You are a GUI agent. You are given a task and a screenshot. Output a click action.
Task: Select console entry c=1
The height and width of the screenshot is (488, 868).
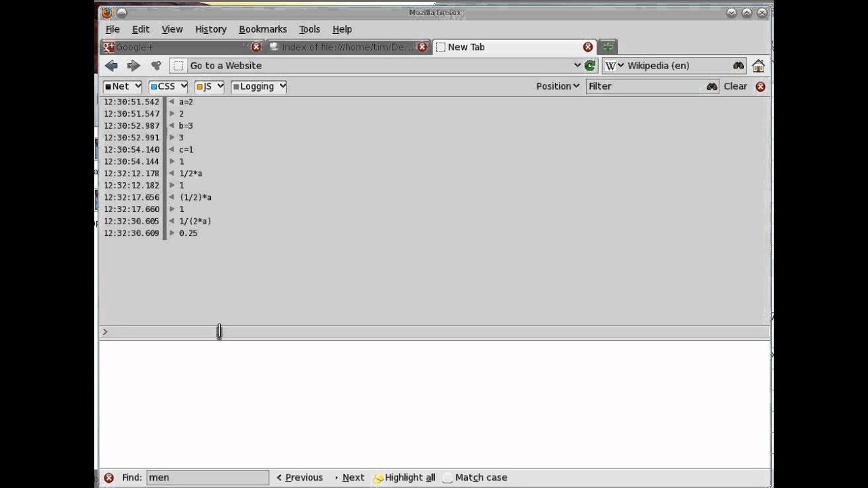click(186, 150)
